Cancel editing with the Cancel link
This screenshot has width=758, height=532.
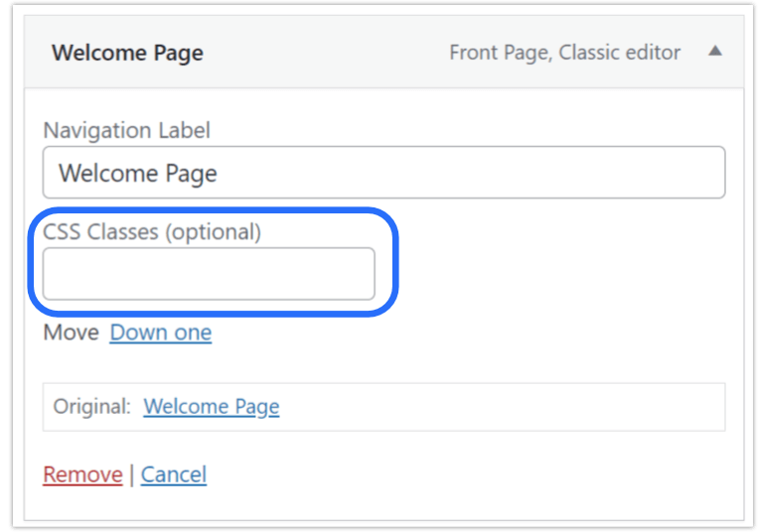tap(174, 474)
